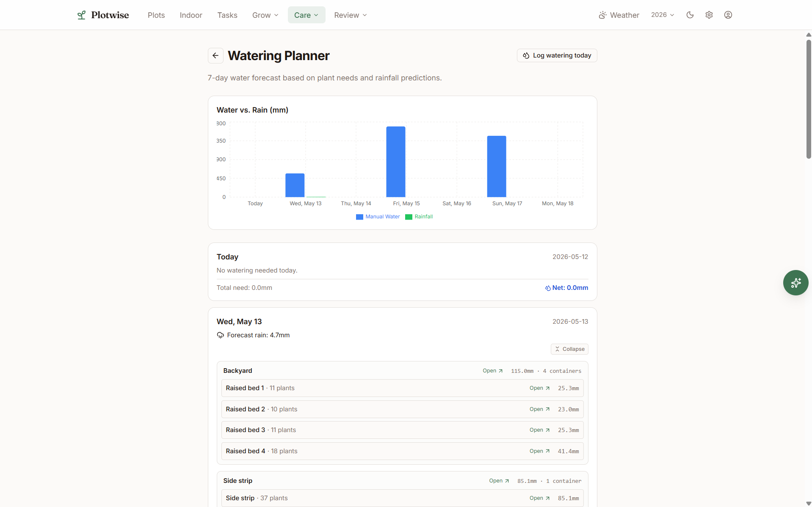Open the Care dropdown menu
Image resolution: width=812 pixels, height=507 pixels.
[x=307, y=15]
